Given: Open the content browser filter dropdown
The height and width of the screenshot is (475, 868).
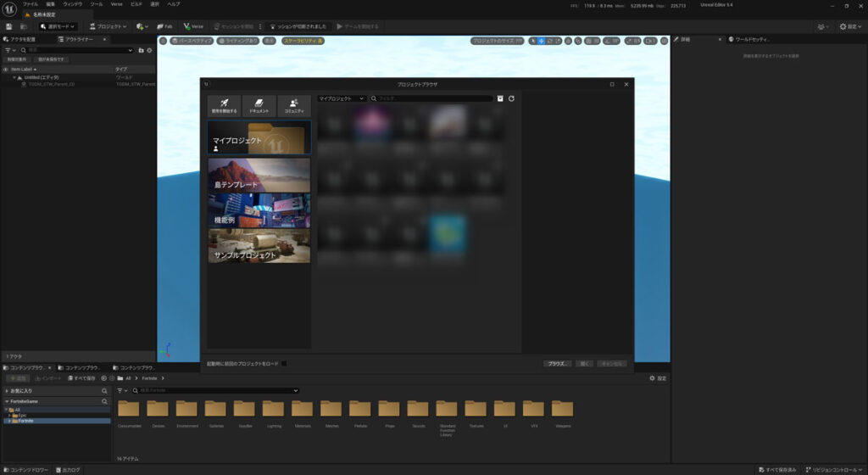Looking at the screenshot, I should (x=122, y=391).
